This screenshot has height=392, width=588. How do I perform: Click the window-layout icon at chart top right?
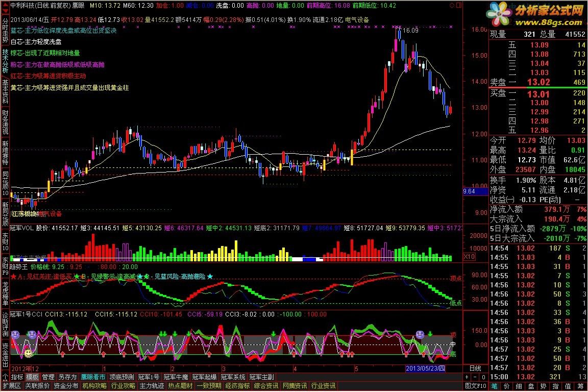459,5
